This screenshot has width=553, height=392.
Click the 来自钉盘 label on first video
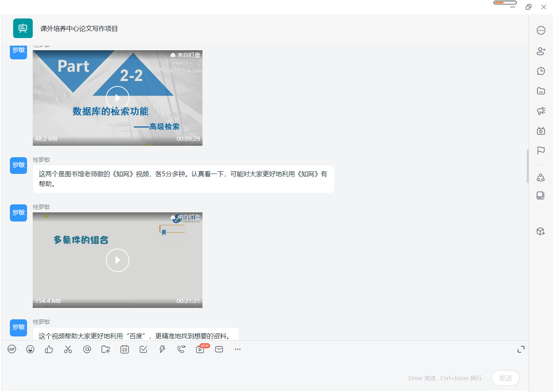click(x=185, y=55)
